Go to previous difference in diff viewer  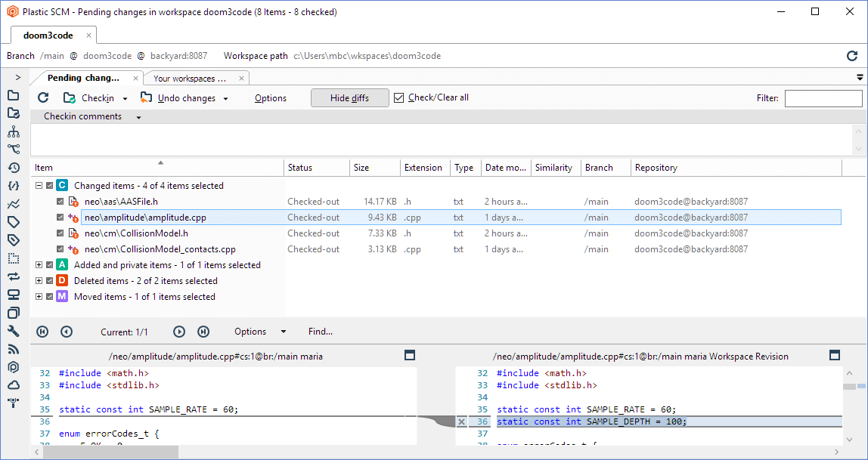pyautogui.click(x=67, y=332)
